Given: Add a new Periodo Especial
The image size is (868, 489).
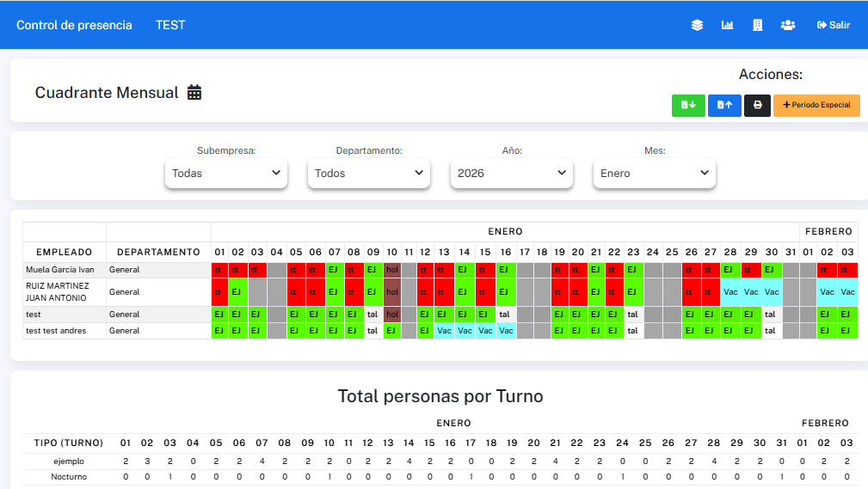Looking at the screenshot, I should coord(816,105).
